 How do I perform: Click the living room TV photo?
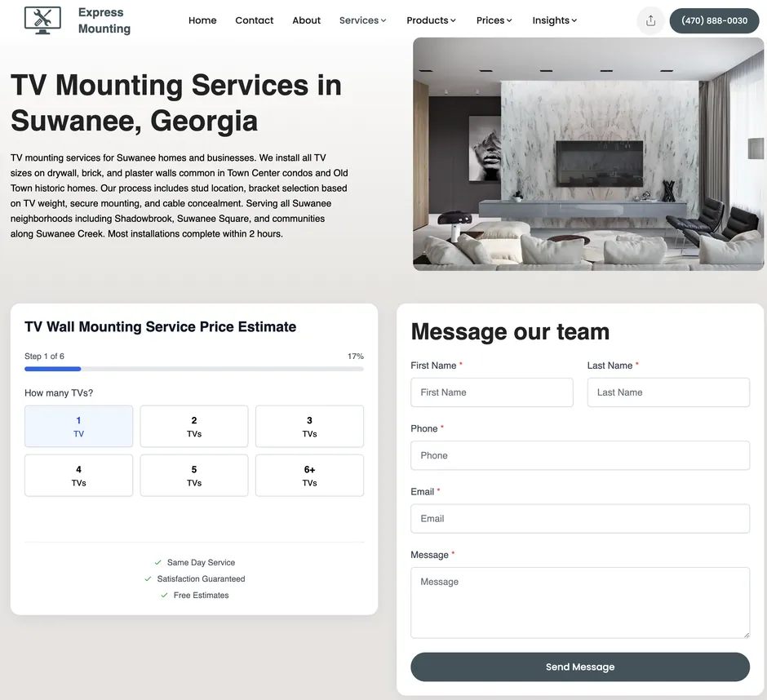pos(588,154)
